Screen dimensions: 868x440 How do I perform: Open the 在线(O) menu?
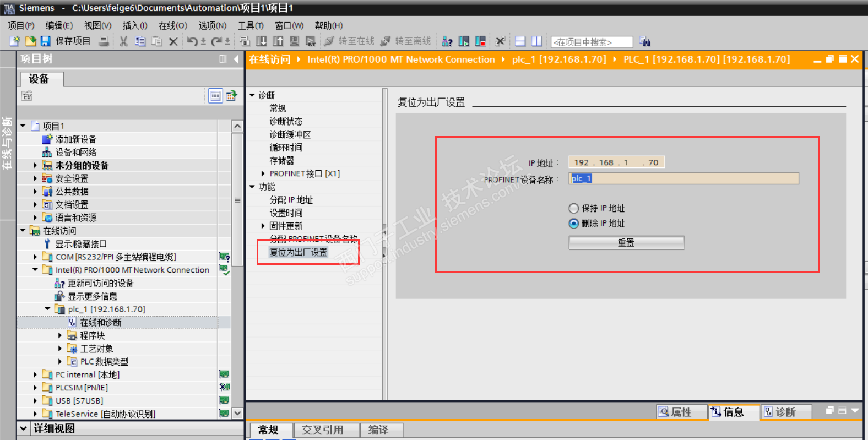[173, 25]
